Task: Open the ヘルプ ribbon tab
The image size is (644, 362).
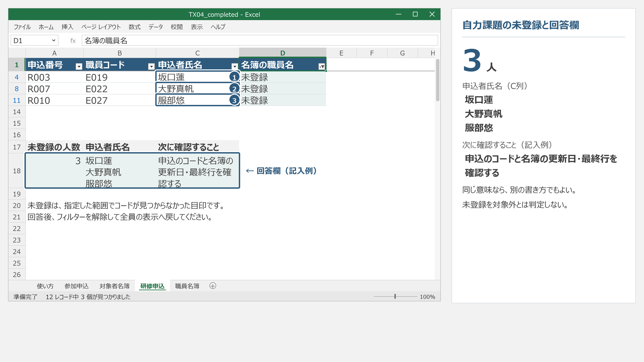Action: tap(218, 27)
